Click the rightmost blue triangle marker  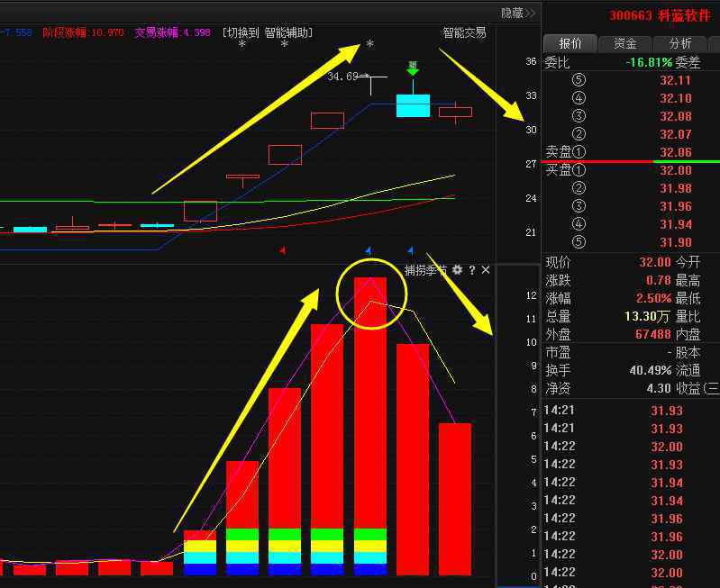pos(411,250)
